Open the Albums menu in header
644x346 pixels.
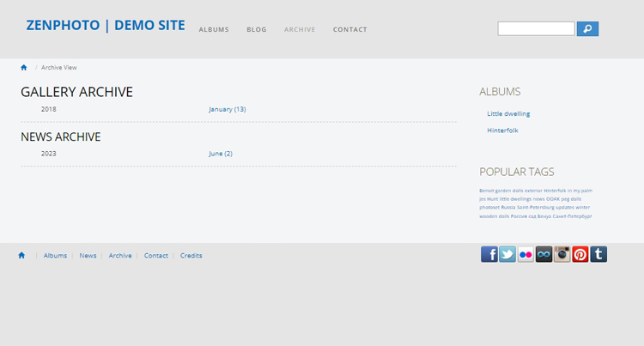coord(214,30)
